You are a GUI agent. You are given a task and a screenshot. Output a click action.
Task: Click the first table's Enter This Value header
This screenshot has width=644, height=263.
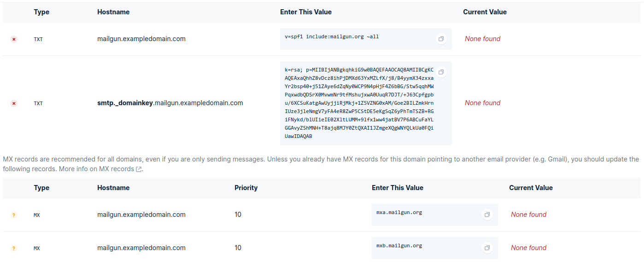point(306,12)
